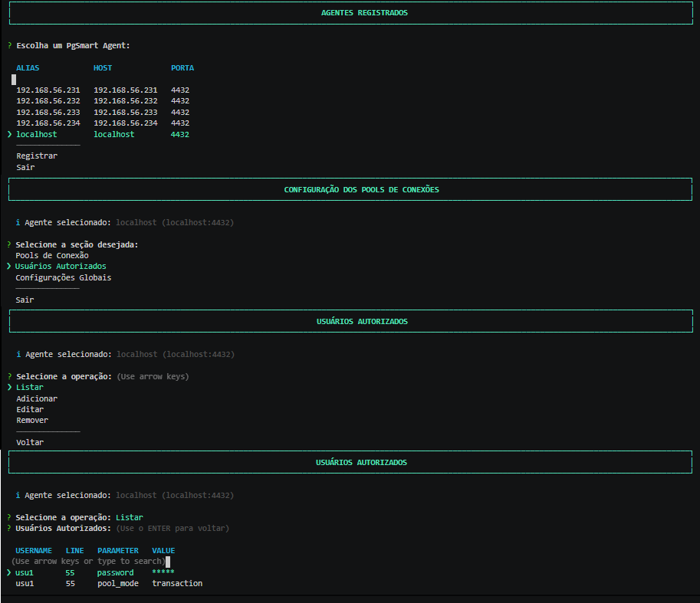Viewport: 700px width, 603px height.
Task: Click host cell 192.168.56.232
Action: point(126,101)
